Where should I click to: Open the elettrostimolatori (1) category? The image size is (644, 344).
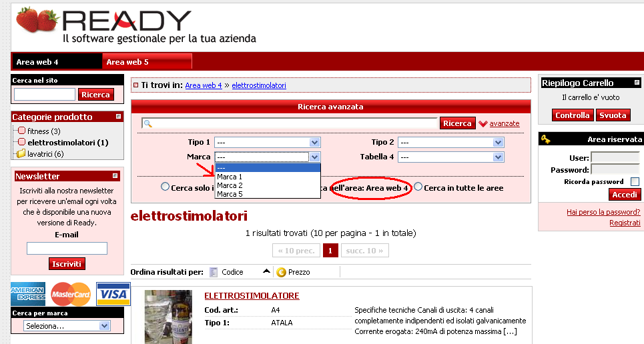[68, 143]
